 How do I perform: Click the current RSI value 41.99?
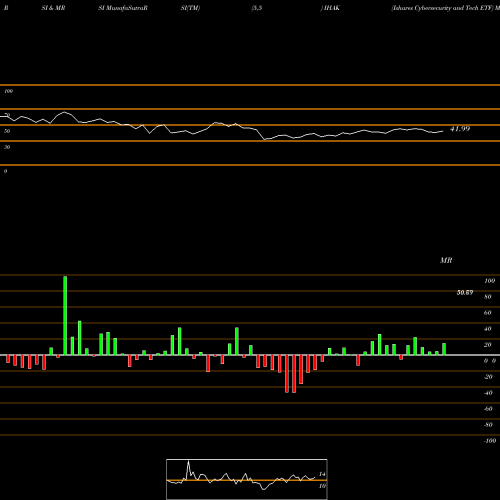[460, 129]
